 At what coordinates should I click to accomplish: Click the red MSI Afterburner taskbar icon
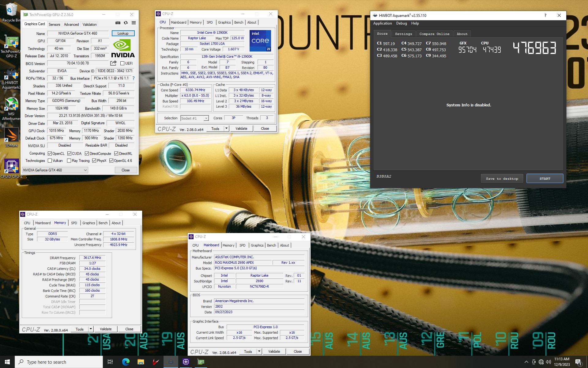(156, 362)
